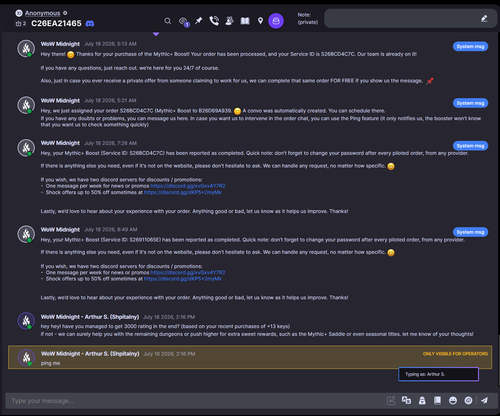This screenshot has width=500, height=416.
Task: Click the 'July 18 2026, 7:26 AM' timestamp
Action: tap(110, 143)
